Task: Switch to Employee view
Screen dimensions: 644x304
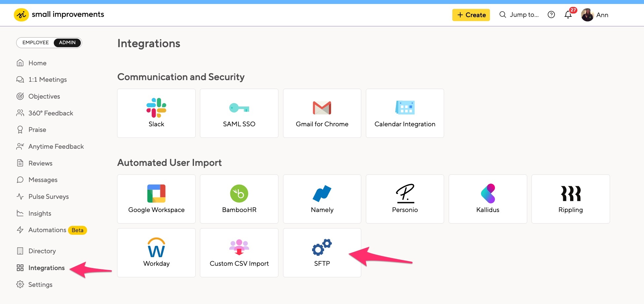Action: pyautogui.click(x=35, y=43)
